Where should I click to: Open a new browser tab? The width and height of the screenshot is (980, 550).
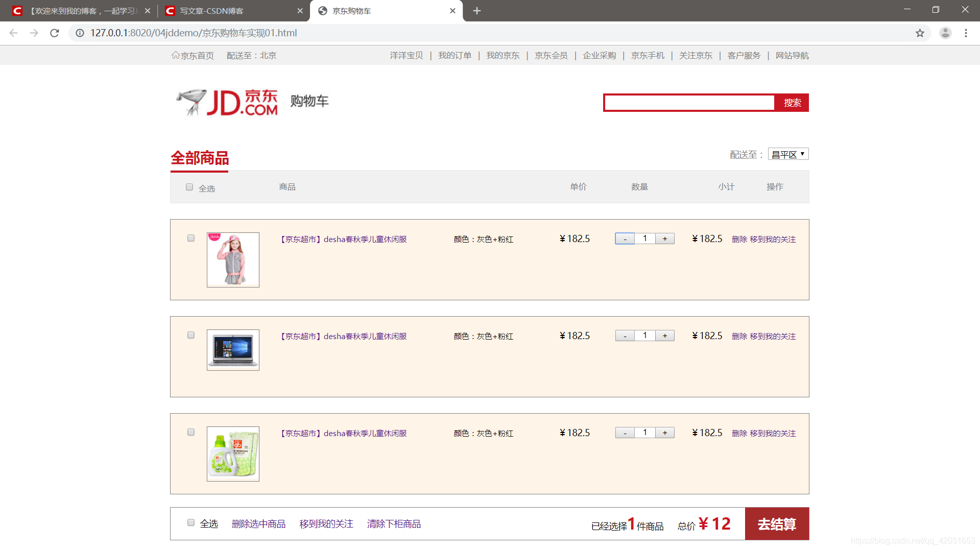[476, 11]
